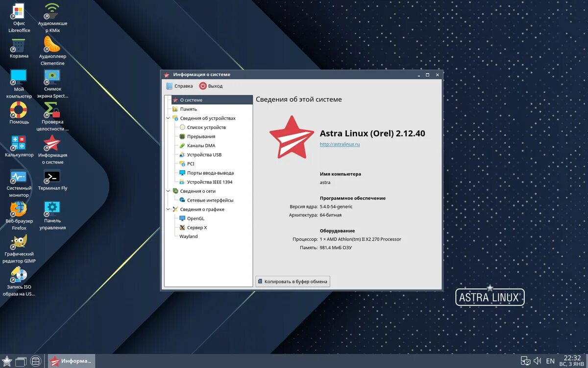Open Снимок экрана Spectacle icon
588x368 pixels.
[52, 84]
